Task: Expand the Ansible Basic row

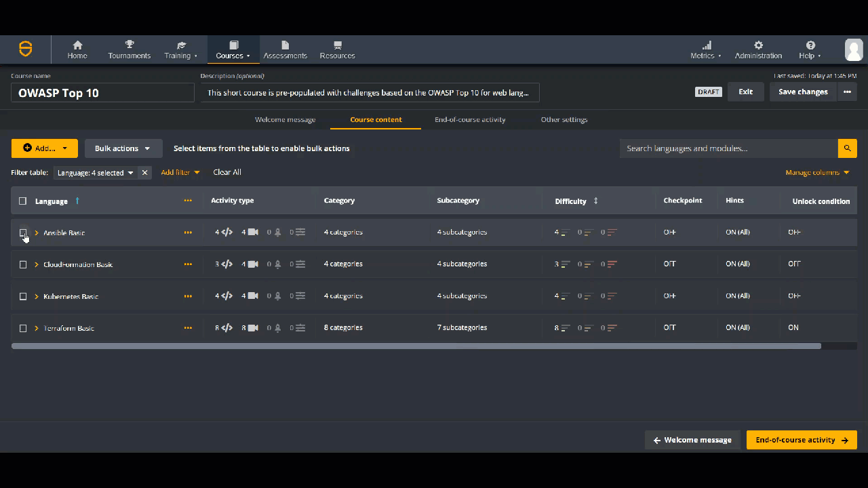Action: click(x=37, y=232)
